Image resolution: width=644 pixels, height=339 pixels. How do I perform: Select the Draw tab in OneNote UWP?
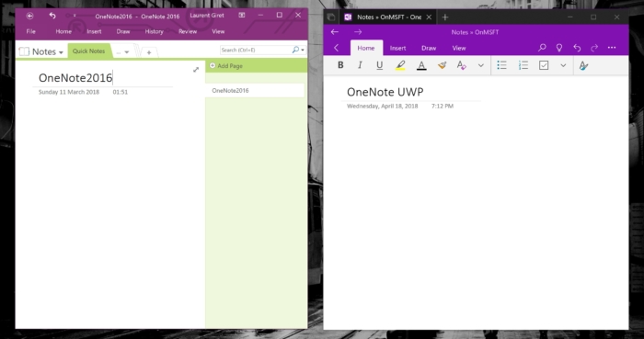pos(429,48)
